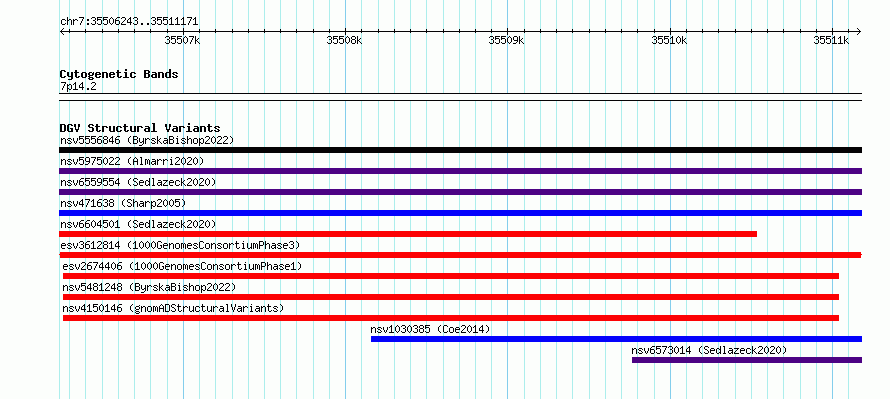890x399 pixels.
Task: Open nsv6573014 (Sedlazeck2020) variant label
Action: click(710, 350)
